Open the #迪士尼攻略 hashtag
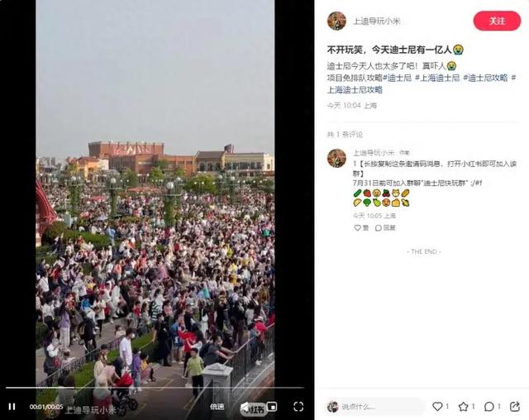 (x=485, y=78)
